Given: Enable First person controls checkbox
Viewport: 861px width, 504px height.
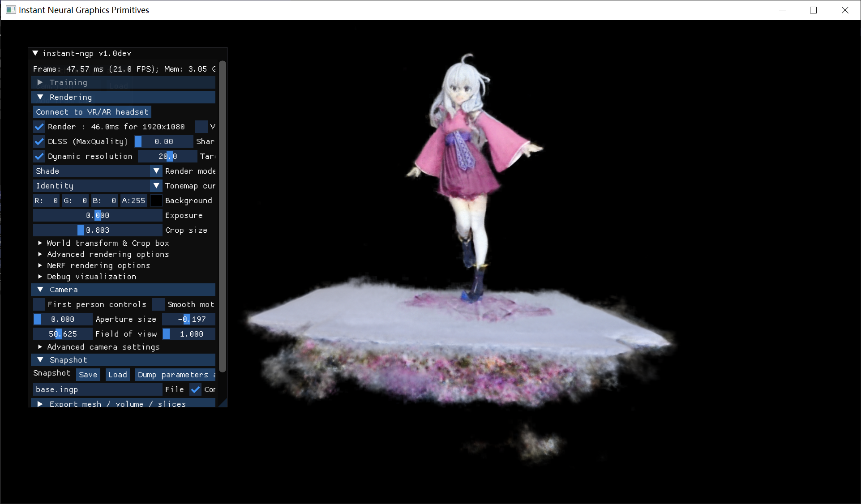Looking at the screenshot, I should point(39,304).
